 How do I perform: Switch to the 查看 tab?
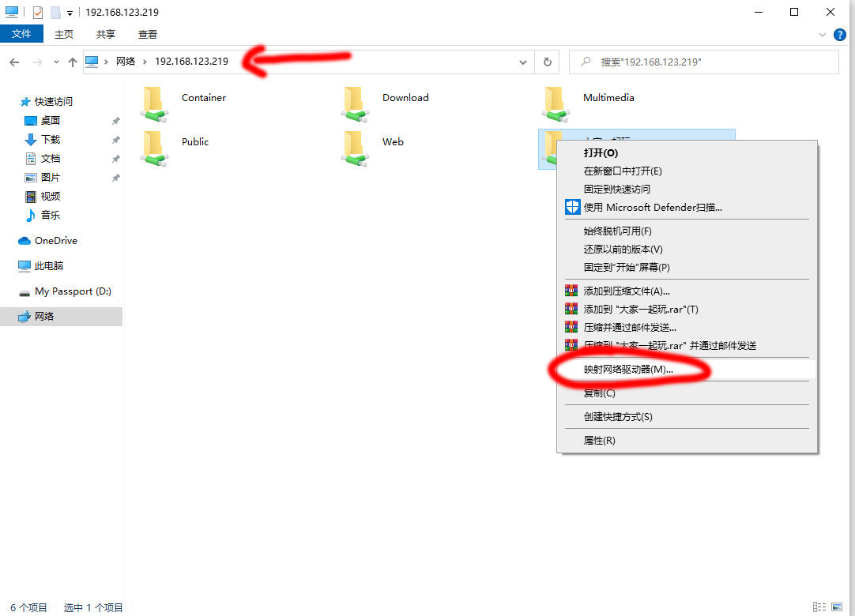[149, 34]
